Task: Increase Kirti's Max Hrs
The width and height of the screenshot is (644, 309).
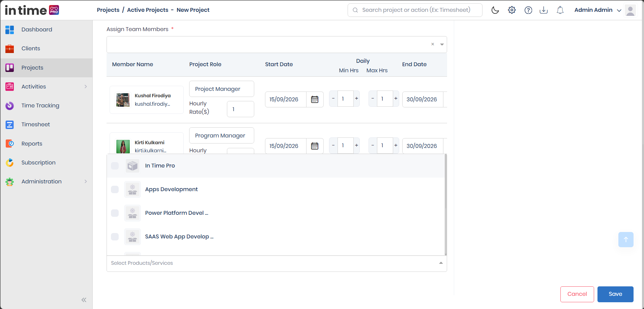Action: coord(396,145)
